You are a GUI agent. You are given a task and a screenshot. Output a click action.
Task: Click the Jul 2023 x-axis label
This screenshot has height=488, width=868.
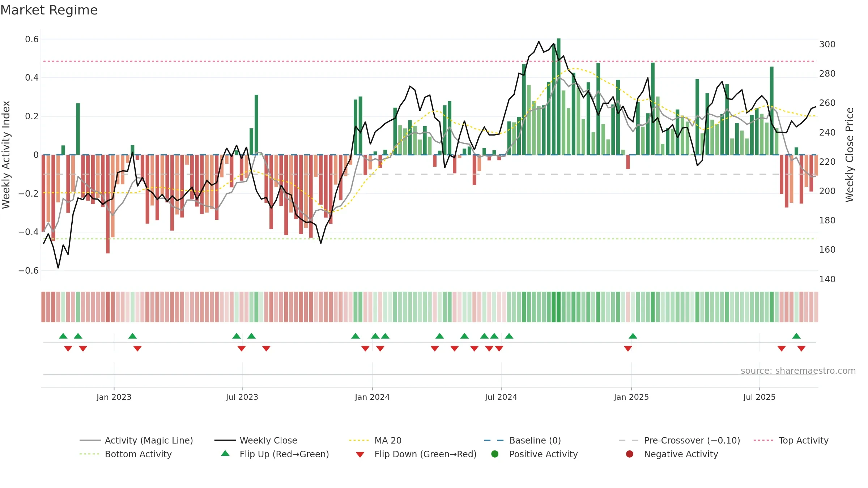[242, 397]
